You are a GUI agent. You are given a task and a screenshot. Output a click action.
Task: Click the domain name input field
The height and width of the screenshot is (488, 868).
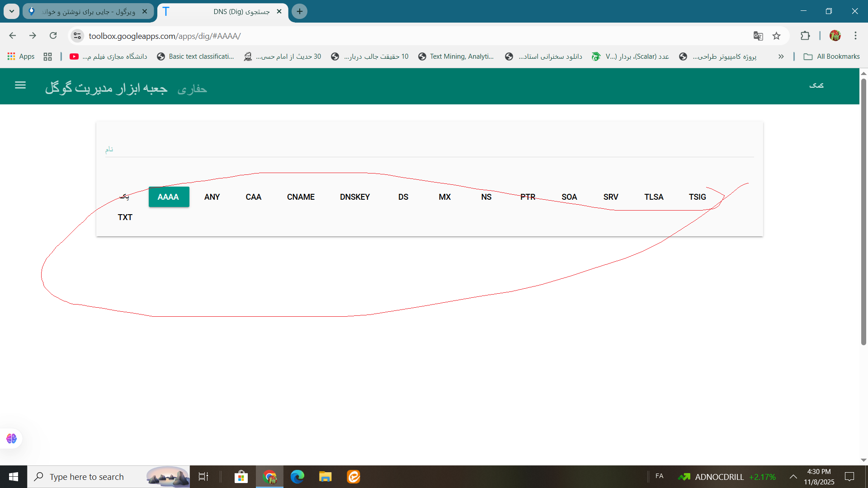tap(429, 149)
